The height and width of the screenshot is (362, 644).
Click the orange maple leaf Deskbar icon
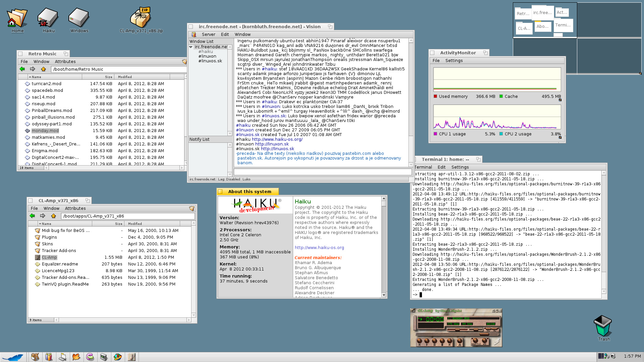[x=76, y=357]
